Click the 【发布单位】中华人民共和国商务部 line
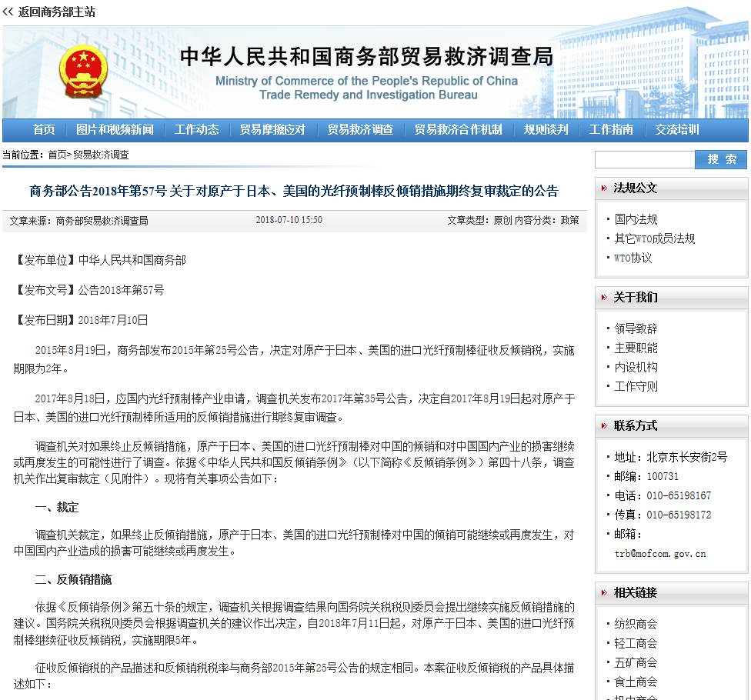 point(100,261)
